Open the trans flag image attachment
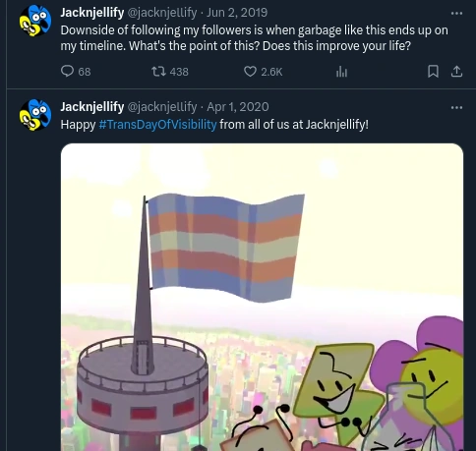This screenshot has width=476, height=451. pyautogui.click(x=262, y=297)
